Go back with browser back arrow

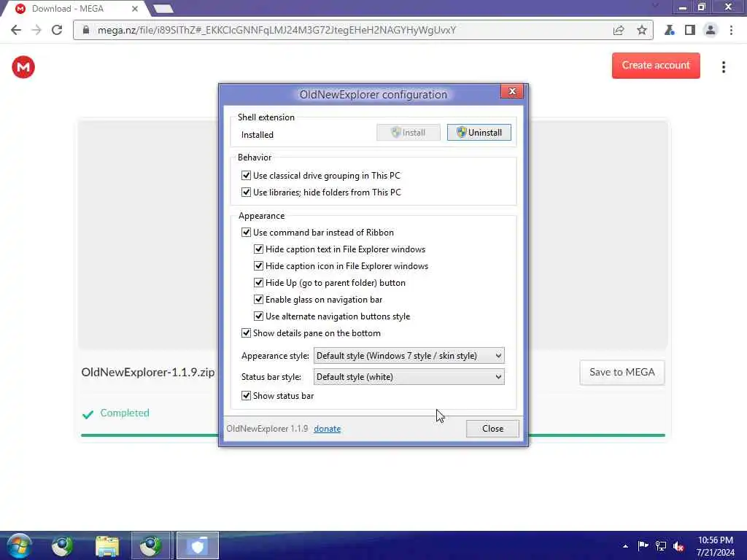(x=16, y=30)
